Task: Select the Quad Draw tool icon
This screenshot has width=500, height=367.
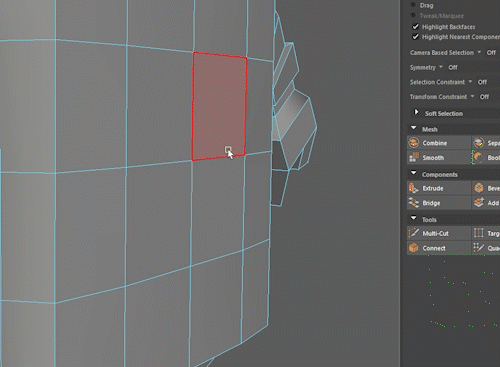Action: point(479,248)
